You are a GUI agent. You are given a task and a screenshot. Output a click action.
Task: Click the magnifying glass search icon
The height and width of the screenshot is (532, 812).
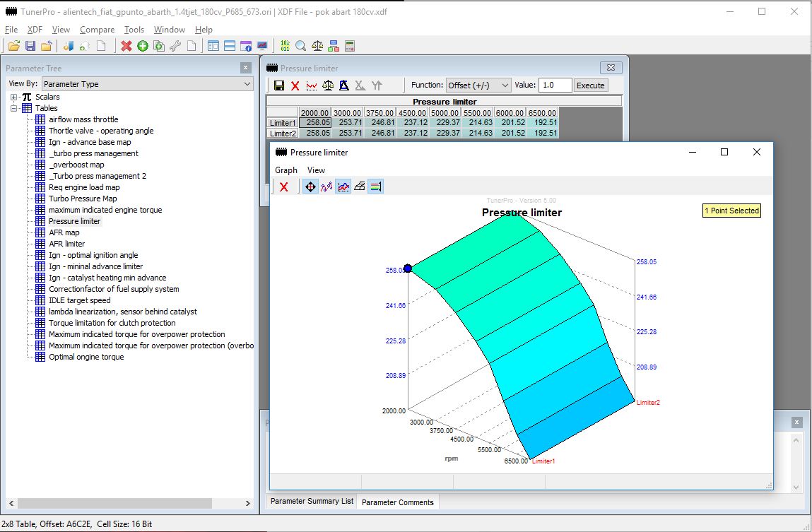tap(300, 46)
